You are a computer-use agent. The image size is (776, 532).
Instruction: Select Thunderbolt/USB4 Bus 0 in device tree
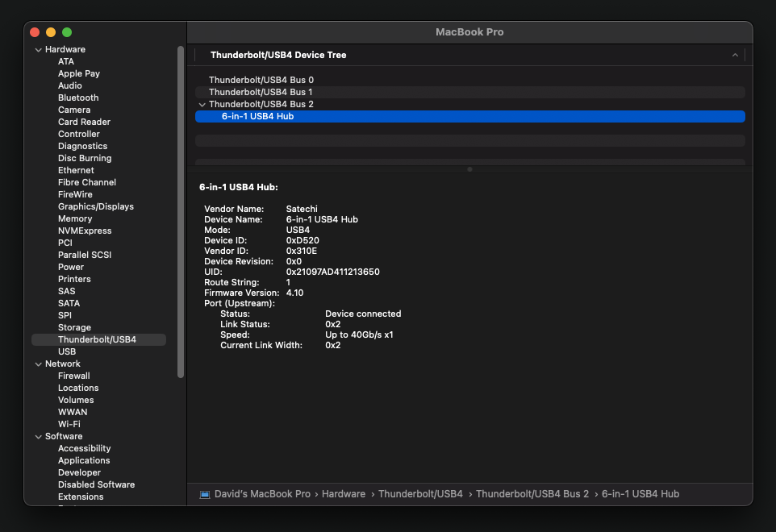261,81
